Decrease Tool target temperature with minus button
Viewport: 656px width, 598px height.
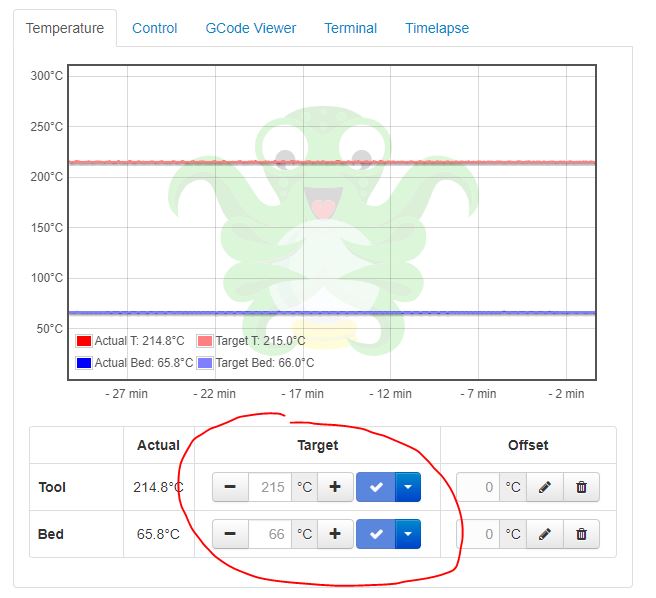(x=230, y=488)
